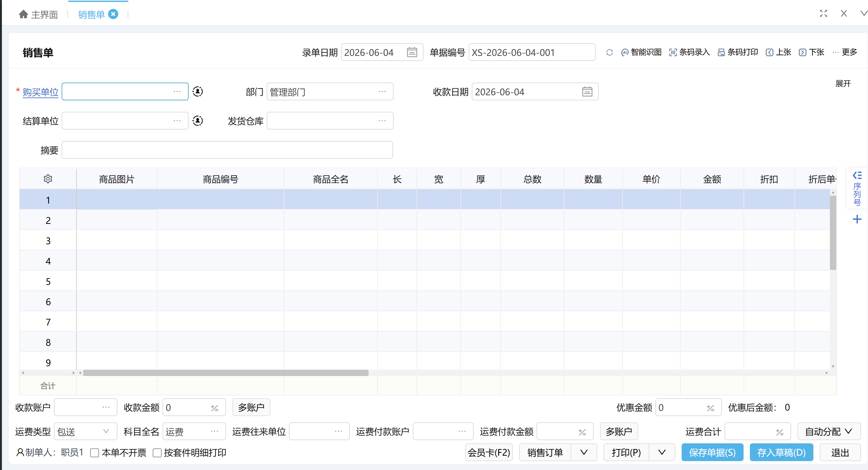Go to 主界面 home tab
Image resolution: width=868 pixels, height=470 pixels.
tap(38, 15)
